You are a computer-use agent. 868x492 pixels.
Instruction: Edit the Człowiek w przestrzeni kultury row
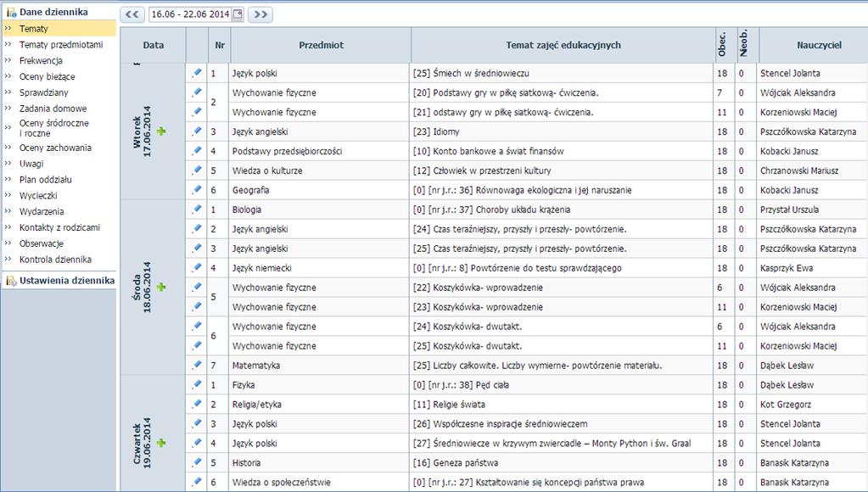tap(197, 170)
